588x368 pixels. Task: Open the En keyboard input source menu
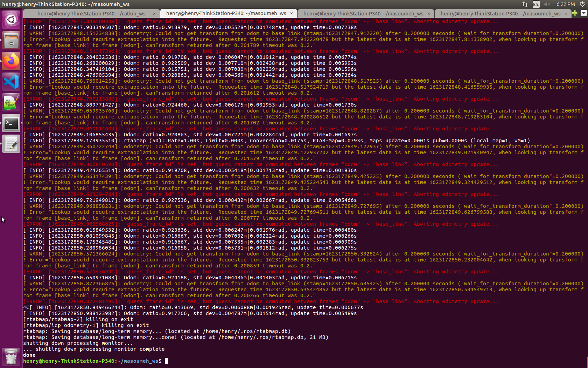coord(536,4)
